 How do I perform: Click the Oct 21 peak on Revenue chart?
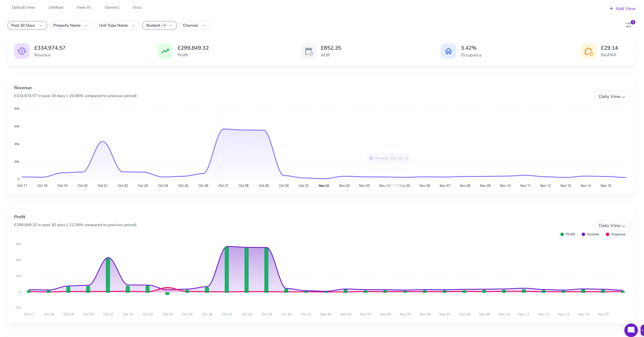pos(103,141)
